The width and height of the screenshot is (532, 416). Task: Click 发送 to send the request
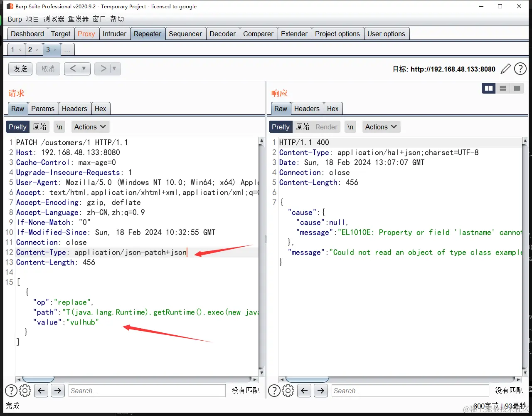click(x=20, y=69)
